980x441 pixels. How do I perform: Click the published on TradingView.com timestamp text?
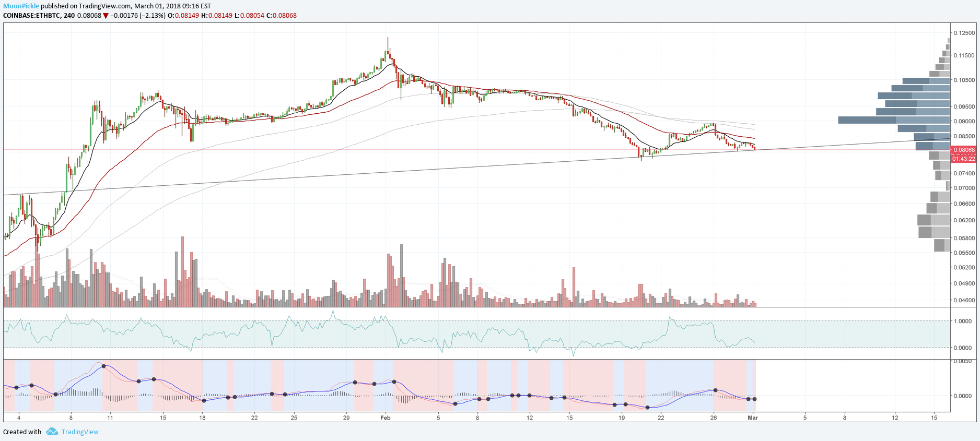(126, 6)
